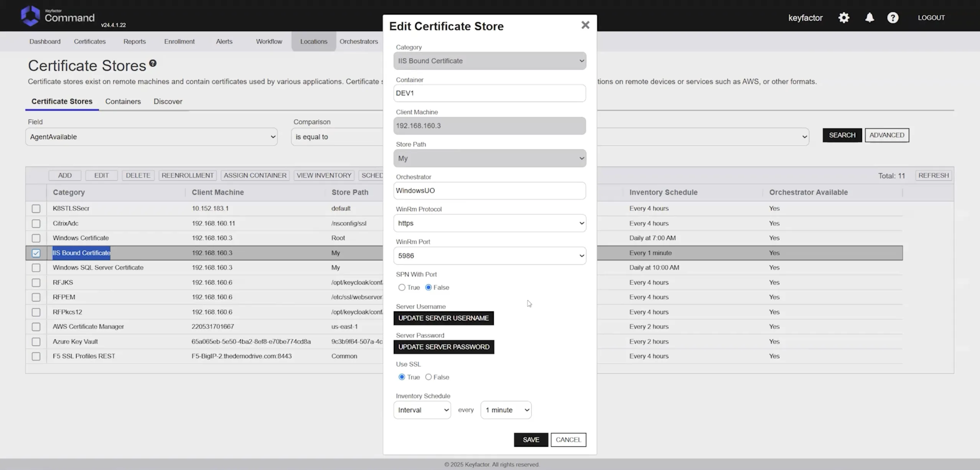Open the Orchestrators menu

(x=359, y=41)
